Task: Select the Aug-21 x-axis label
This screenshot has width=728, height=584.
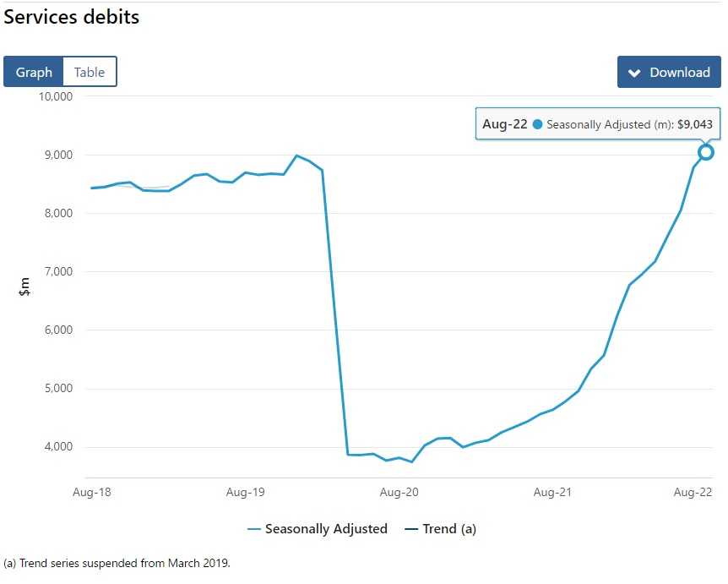Action: tap(552, 491)
